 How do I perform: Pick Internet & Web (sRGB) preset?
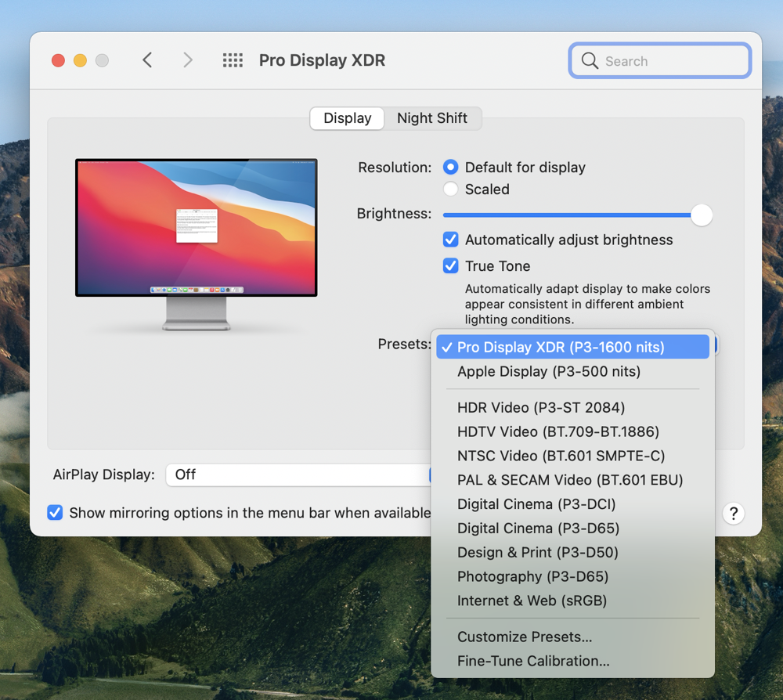pos(532,601)
